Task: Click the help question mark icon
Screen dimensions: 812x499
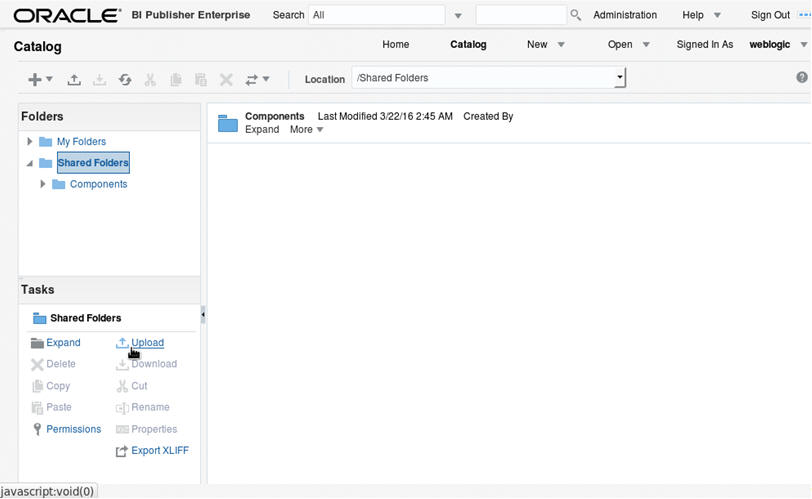Action: pyautogui.click(x=802, y=77)
